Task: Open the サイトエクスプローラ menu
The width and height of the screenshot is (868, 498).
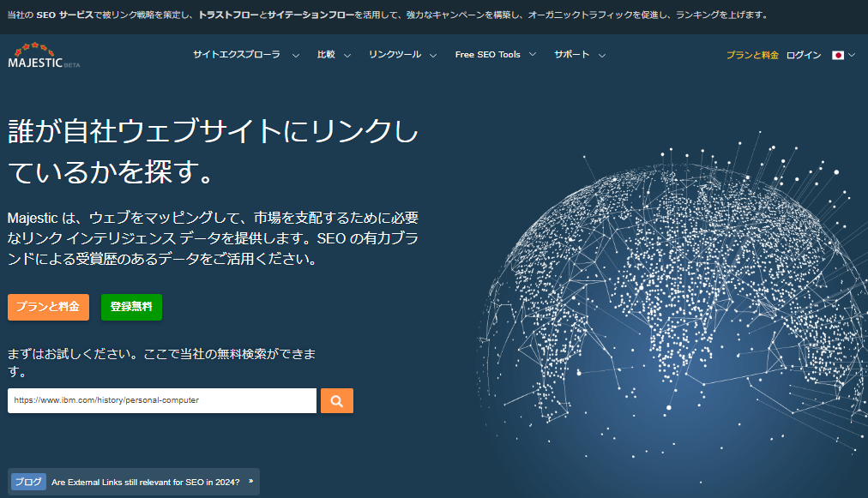Action: click(x=237, y=54)
